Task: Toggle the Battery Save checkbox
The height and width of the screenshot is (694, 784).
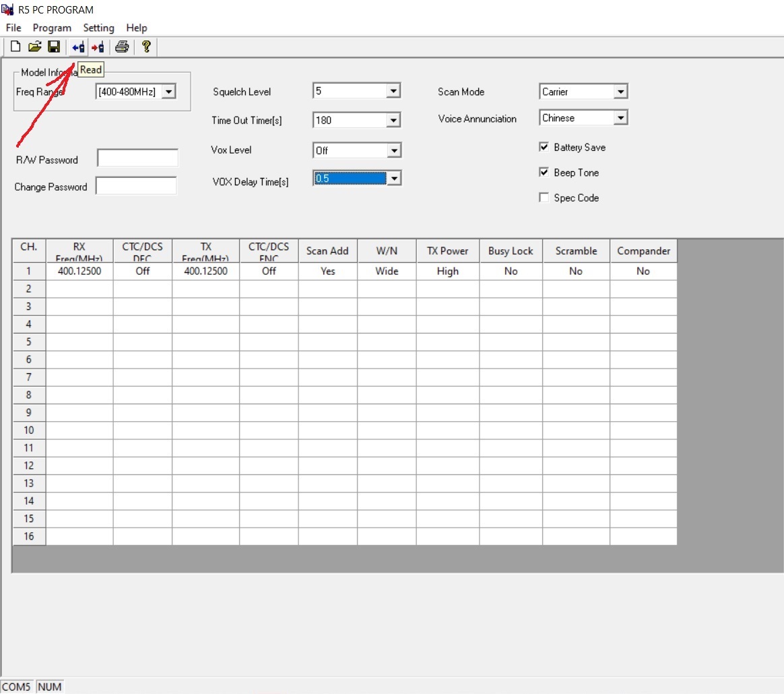Action: tap(544, 147)
